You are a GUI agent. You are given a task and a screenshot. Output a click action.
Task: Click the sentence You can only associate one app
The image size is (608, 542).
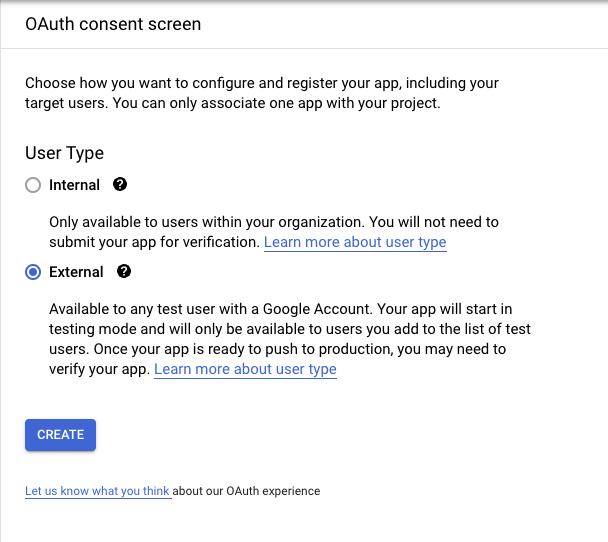click(x=276, y=103)
